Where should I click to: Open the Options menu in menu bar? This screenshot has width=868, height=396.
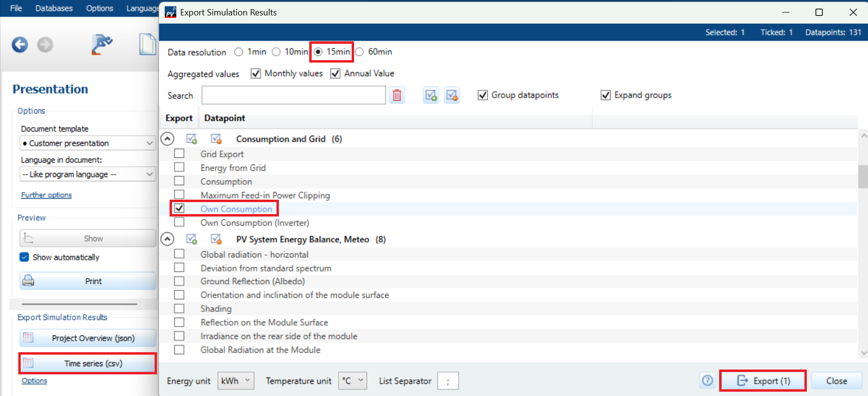[99, 8]
